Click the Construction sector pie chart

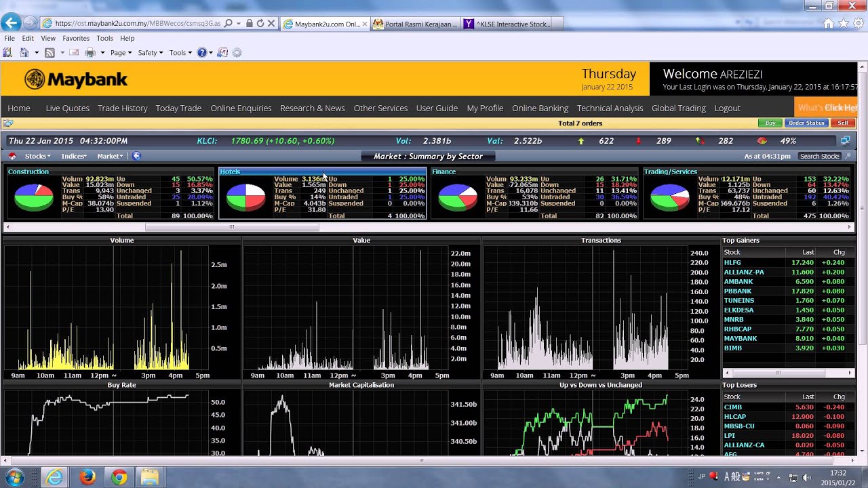pyautogui.click(x=34, y=197)
